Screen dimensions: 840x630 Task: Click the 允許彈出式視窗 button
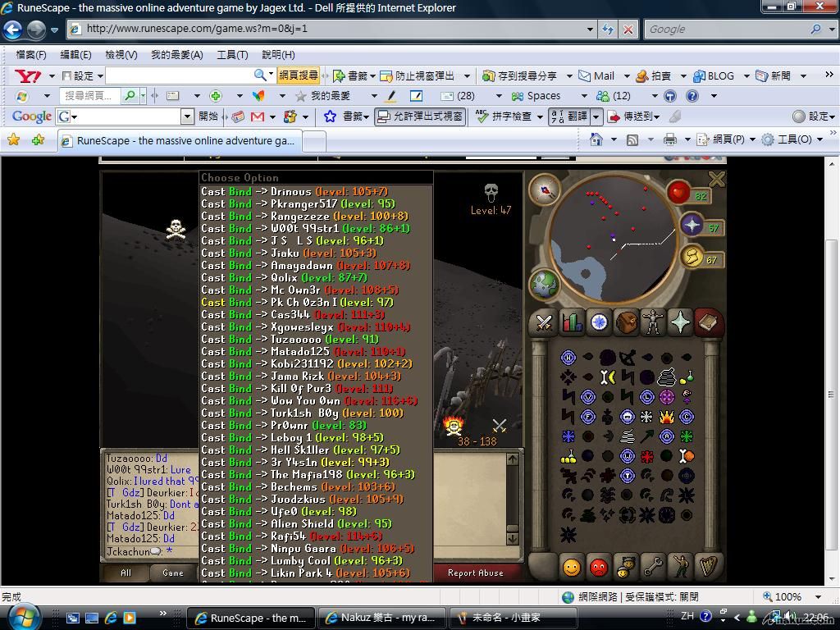(420, 116)
